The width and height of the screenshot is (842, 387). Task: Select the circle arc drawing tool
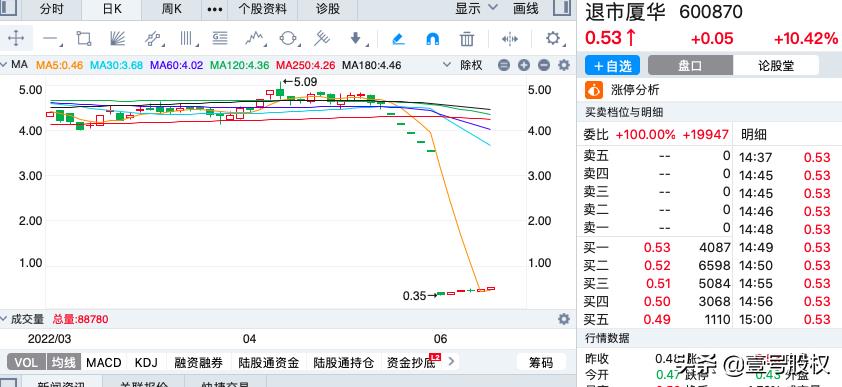click(288, 38)
